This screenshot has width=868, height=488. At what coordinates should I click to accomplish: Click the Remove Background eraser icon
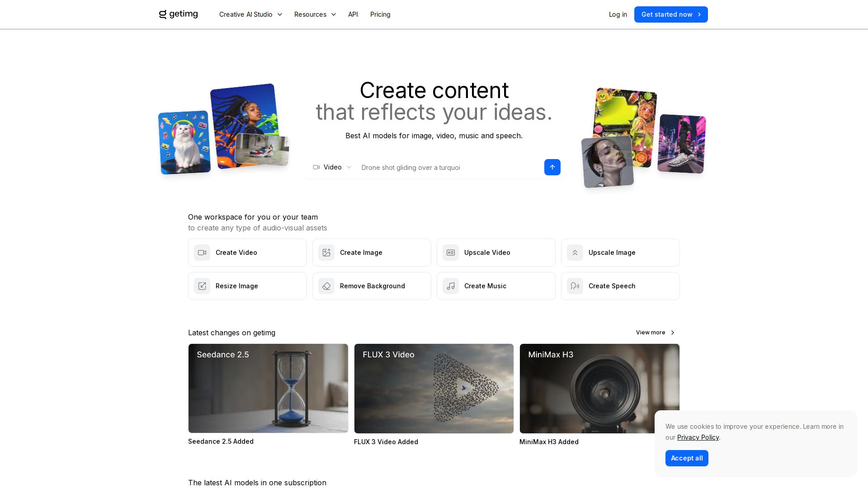coord(326,286)
